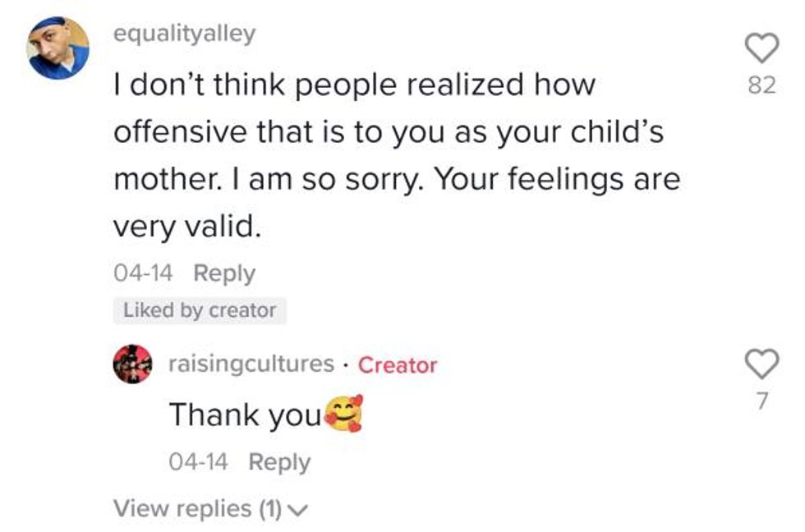Image resolution: width=805 pixels, height=532 pixels.
Task: Reply to equalityalley's comment
Action: pyautogui.click(x=224, y=273)
